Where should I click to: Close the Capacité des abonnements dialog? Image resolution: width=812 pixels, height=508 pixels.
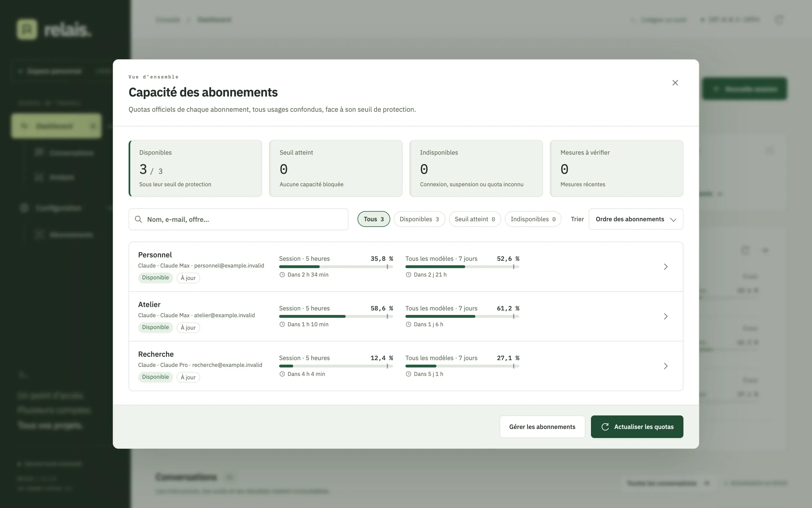click(x=675, y=83)
